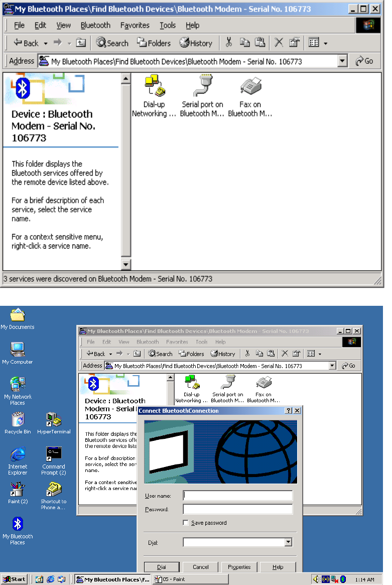Click Go button in top window
Screen dimensions: 392x585
point(364,61)
